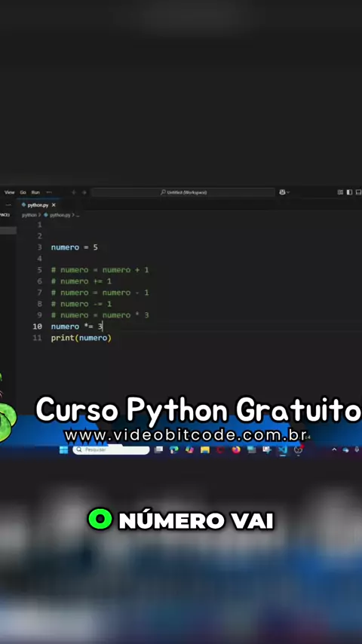The image size is (362, 644).
Task: Go forward with the navigation arrow
Action: pos(84,192)
